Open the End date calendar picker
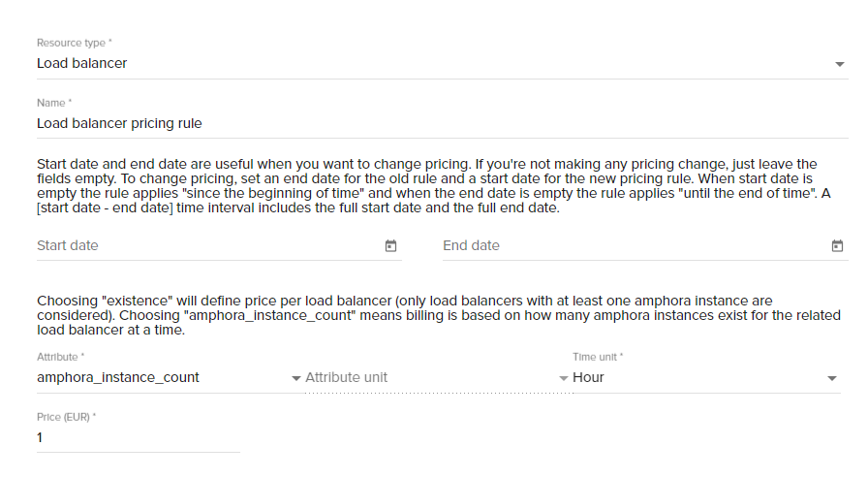The image size is (868, 478). point(837,245)
